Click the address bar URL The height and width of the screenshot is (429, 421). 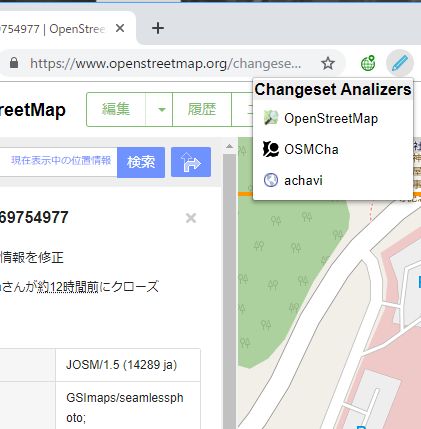166,63
